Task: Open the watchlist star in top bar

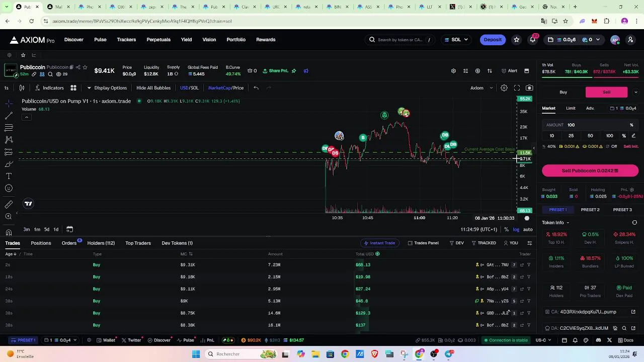Action: tap(516, 40)
